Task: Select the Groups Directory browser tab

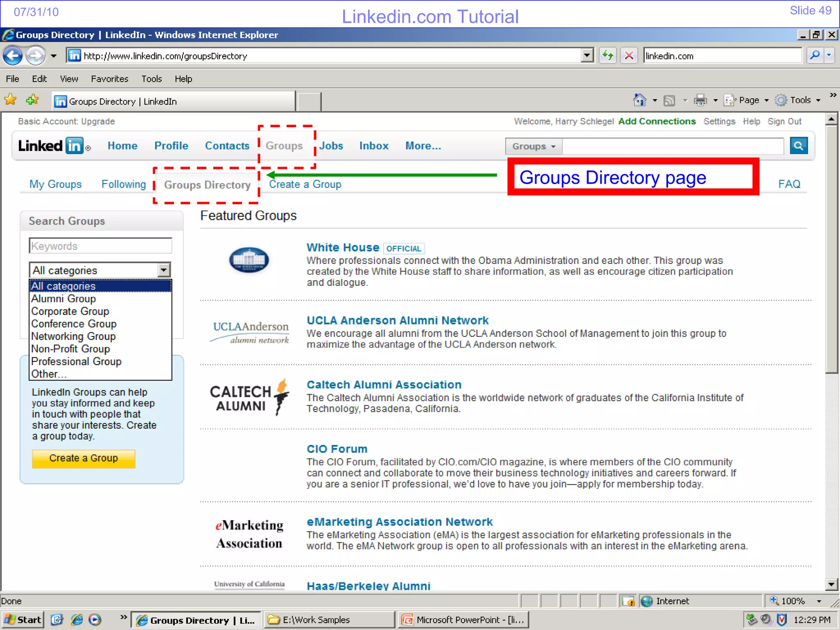Action: click(x=173, y=101)
